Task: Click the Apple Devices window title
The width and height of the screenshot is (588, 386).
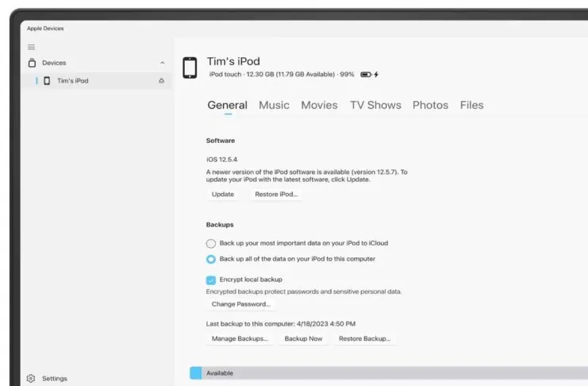Action: (45, 28)
